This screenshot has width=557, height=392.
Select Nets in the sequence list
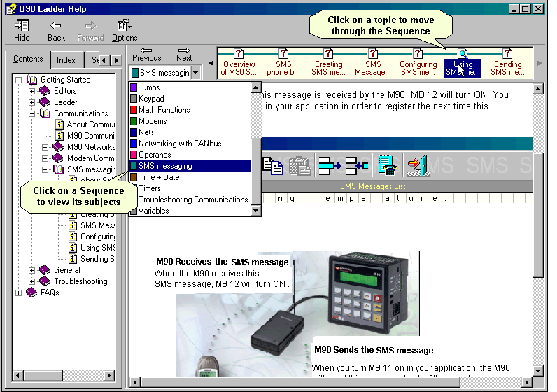pos(190,132)
